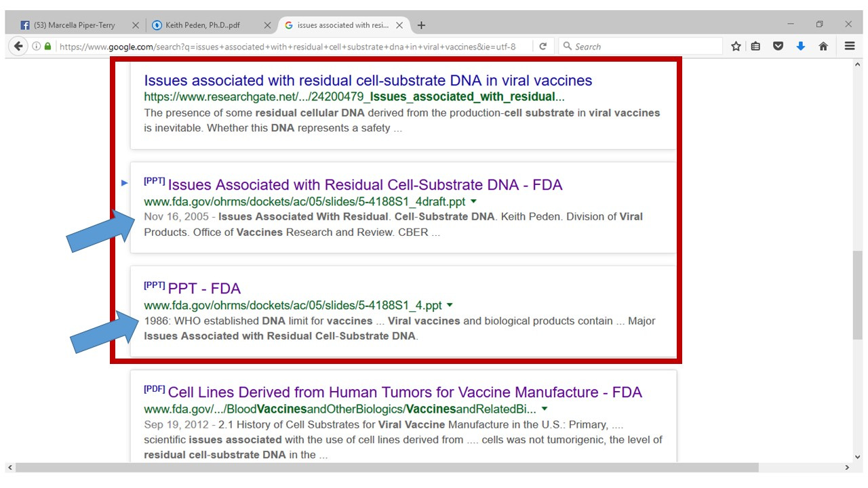Click the vertical scrollbar thumb
The image size is (868, 488).
858,295
